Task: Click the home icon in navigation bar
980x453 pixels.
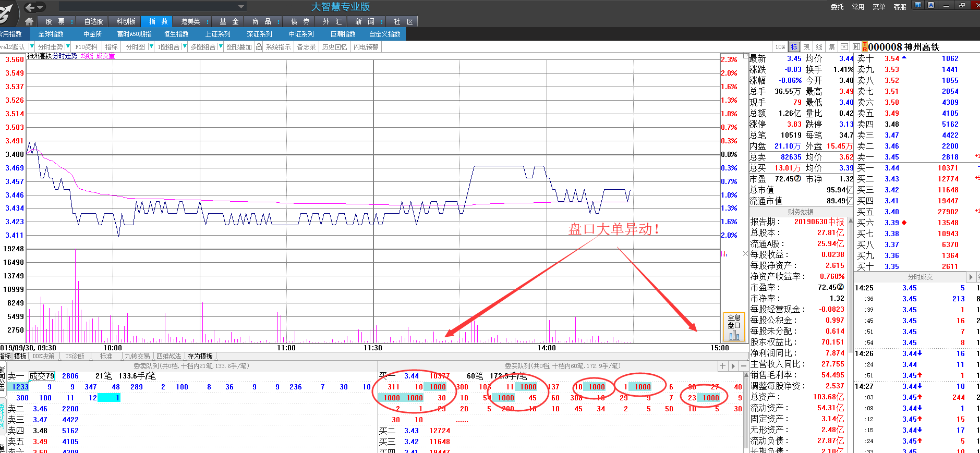Action: coord(29,21)
